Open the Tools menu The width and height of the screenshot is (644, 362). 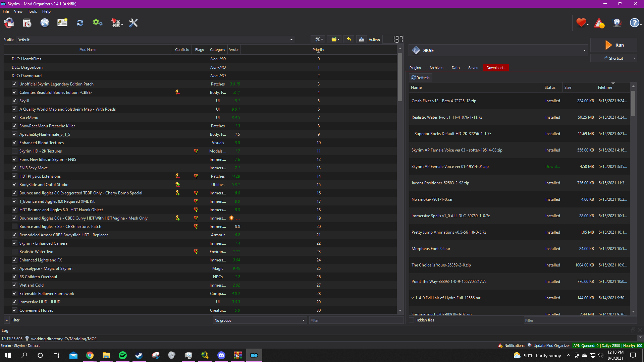point(32,11)
